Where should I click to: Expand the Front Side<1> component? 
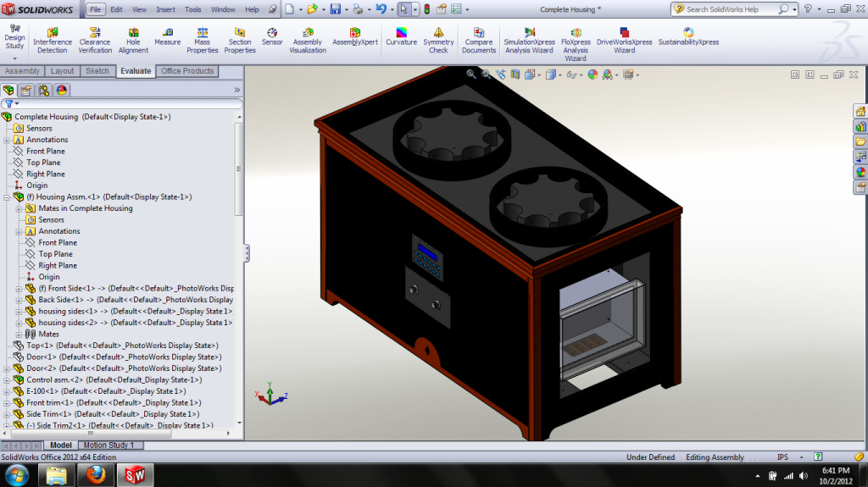click(19, 289)
